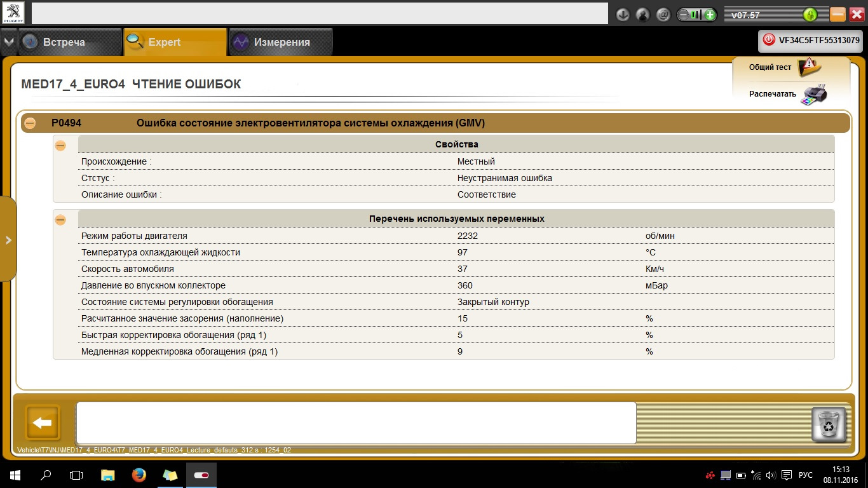Click intake manifold pressure value 360
The width and height of the screenshot is (868, 488).
[x=465, y=285]
